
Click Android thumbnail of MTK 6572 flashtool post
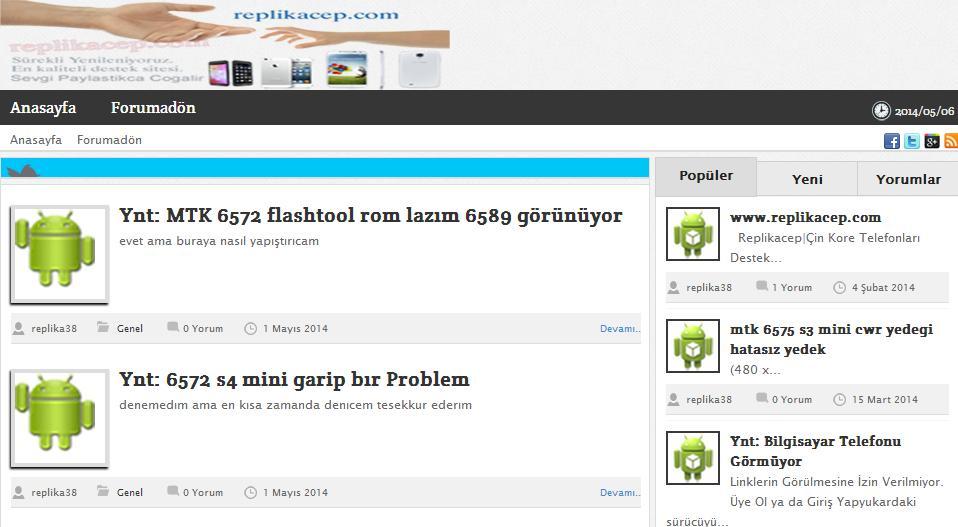(59, 254)
